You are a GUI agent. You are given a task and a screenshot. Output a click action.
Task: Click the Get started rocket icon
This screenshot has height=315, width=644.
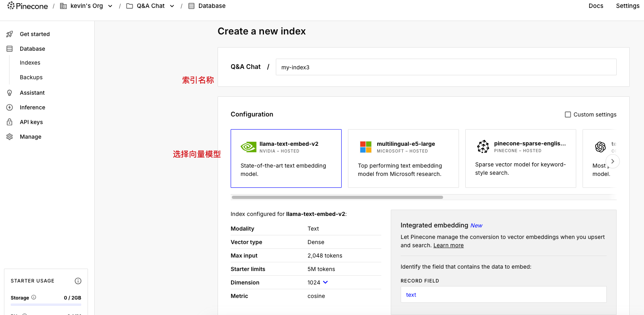point(10,34)
